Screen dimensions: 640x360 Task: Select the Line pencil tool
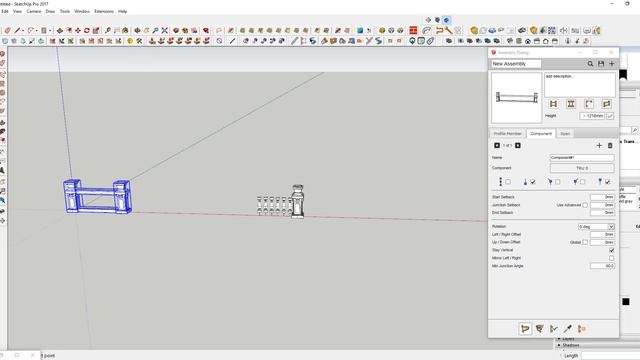17,30
